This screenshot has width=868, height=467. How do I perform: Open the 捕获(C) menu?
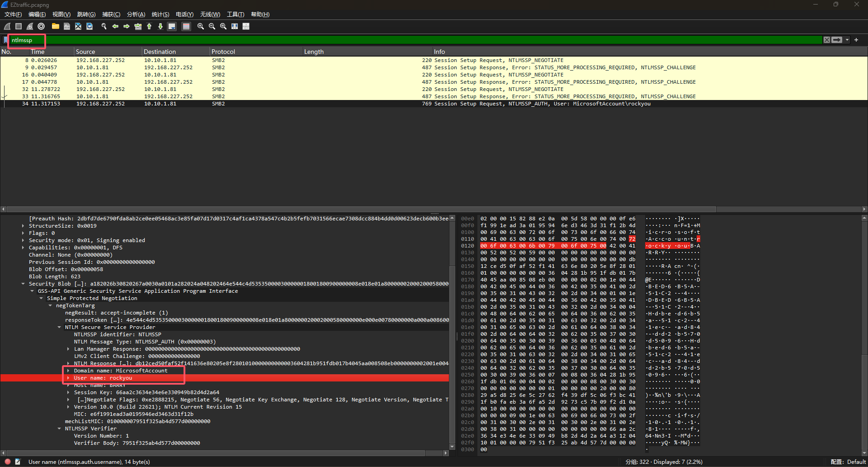coord(111,14)
